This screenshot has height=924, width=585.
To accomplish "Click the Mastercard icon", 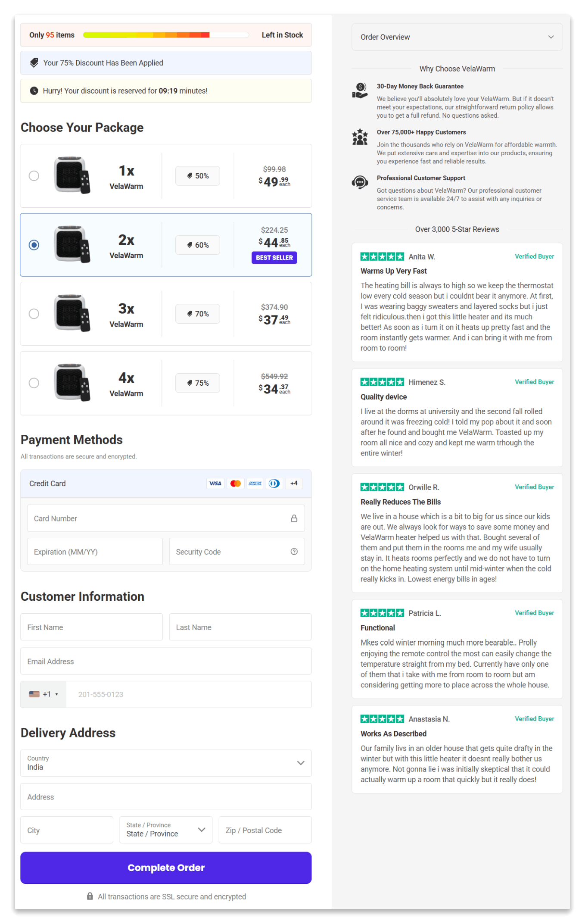I will [235, 484].
